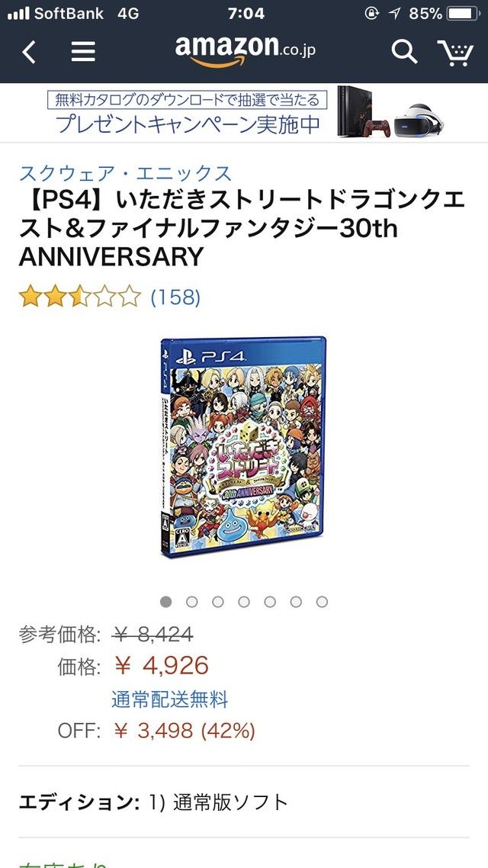
Task: Open the 158 customer reviews
Action: point(175,297)
